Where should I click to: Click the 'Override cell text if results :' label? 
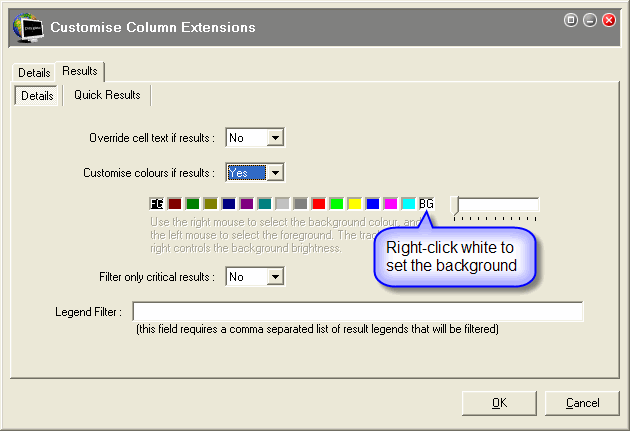click(x=152, y=138)
